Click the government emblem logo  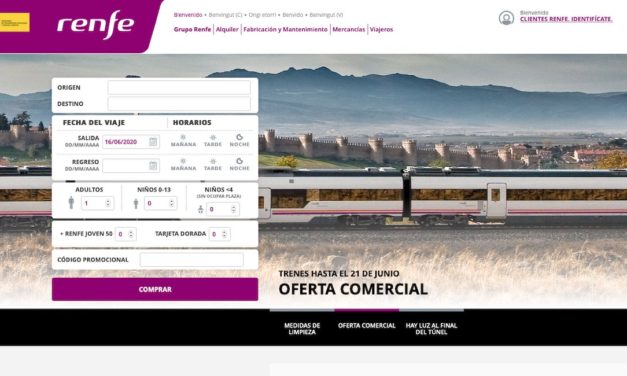[x=15, y=22]
